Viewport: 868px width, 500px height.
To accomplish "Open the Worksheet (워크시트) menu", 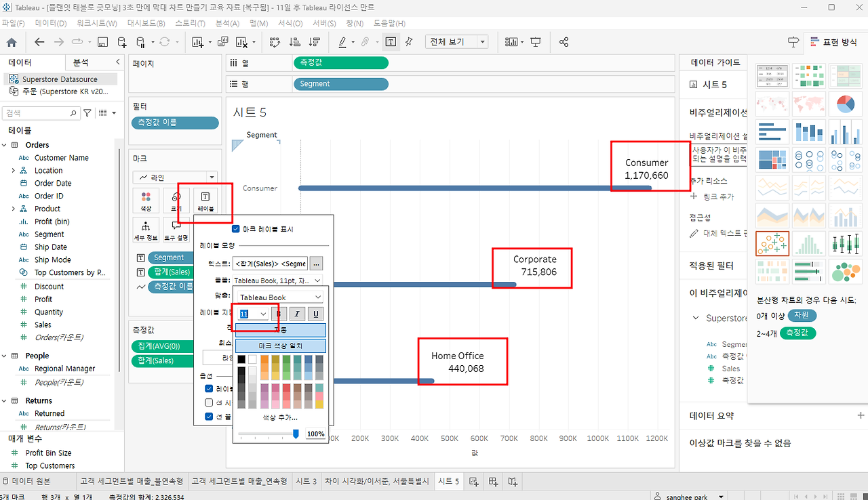I will 97,23.
